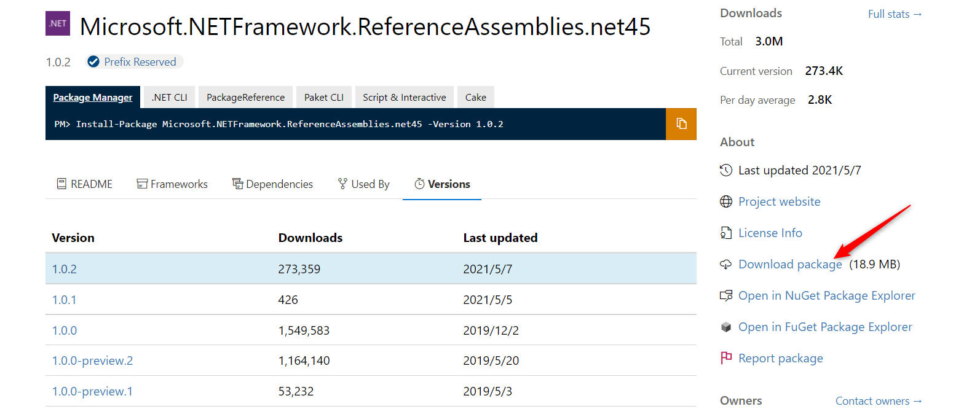Click the Last updated column header
The height and width of the screenshot is (409, 980).
[500, 238]
